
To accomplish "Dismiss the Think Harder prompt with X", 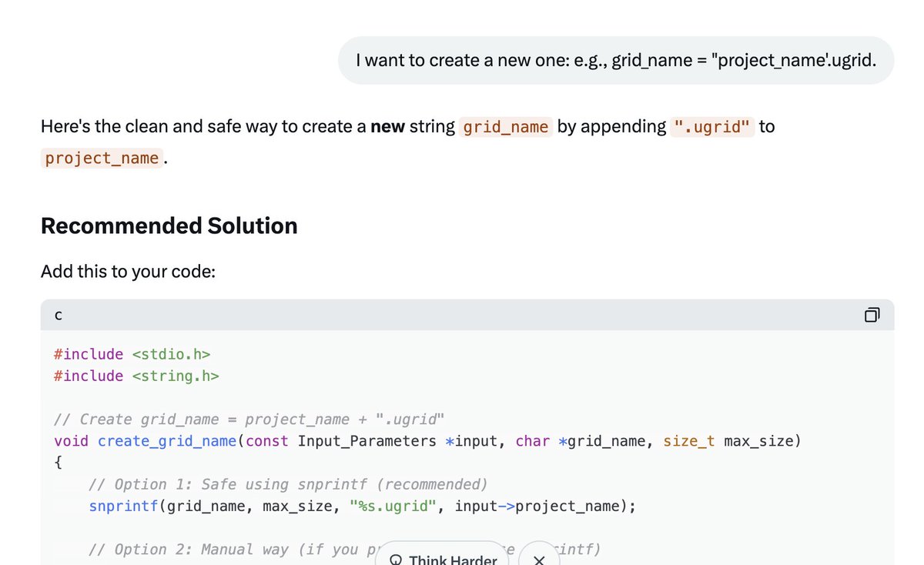I will 539,560.
